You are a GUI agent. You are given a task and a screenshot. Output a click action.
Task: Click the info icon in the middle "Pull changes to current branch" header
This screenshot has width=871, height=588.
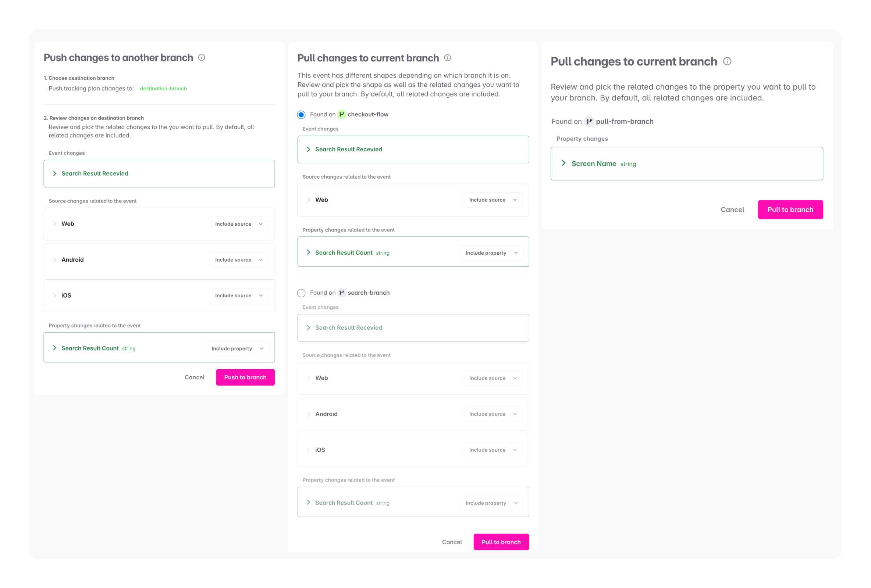(x=448, y=58)
